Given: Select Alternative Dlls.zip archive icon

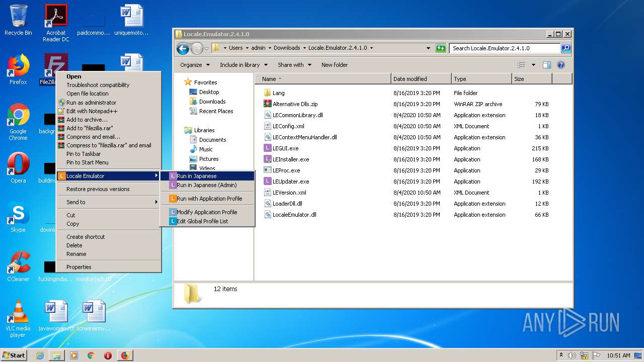Looking at the screenshot, I should (268, 104).
